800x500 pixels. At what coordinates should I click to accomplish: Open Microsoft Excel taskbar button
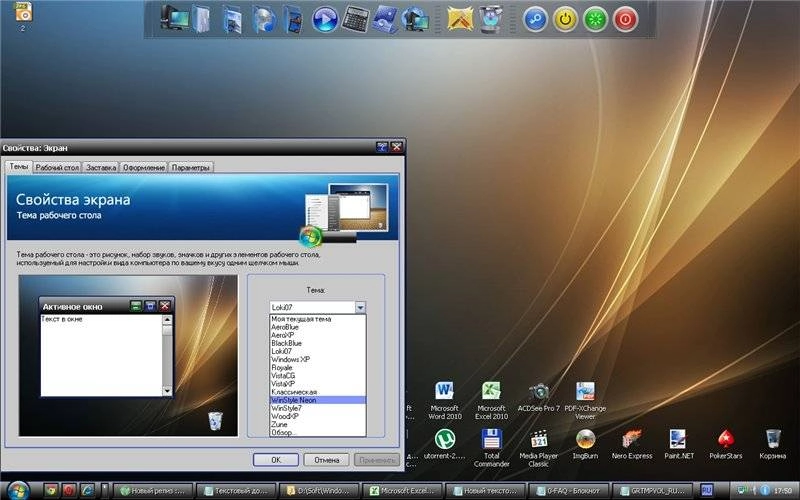coord(403,491)
